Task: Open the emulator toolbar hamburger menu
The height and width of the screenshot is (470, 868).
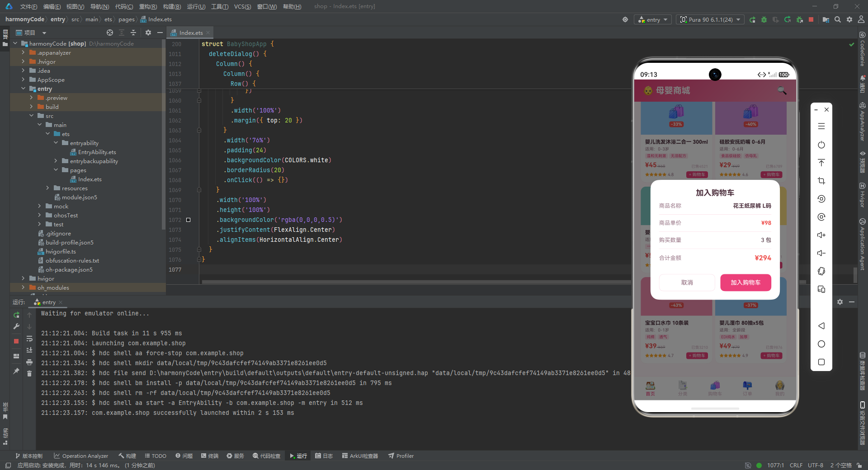Action: (x=821, y=127)
